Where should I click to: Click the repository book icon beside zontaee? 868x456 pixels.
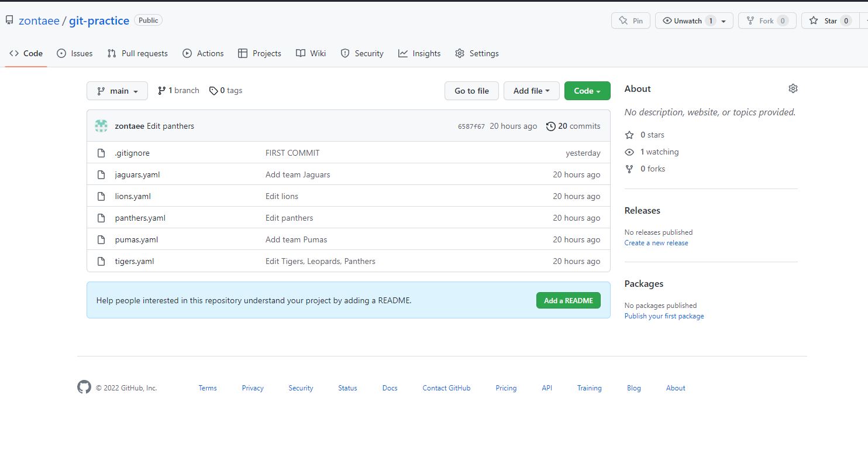coord(9,20)
